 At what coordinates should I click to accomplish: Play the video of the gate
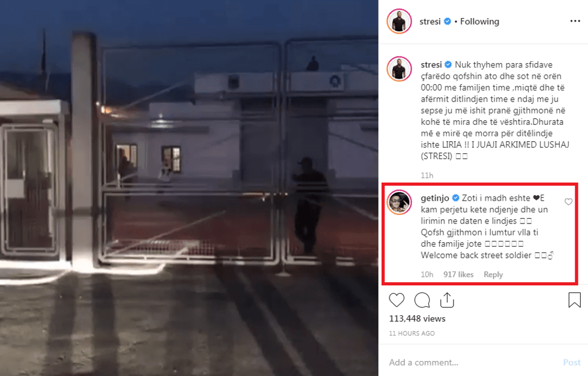189,188
